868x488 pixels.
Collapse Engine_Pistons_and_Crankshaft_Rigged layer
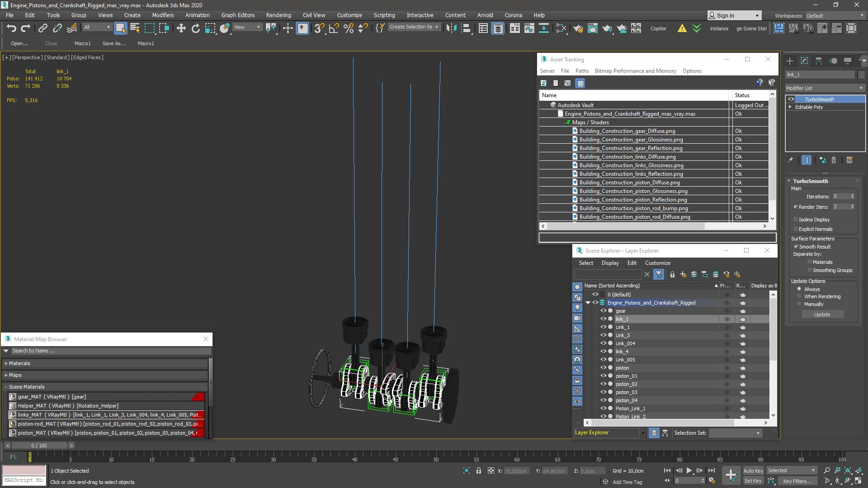click(x=588, y=303)
